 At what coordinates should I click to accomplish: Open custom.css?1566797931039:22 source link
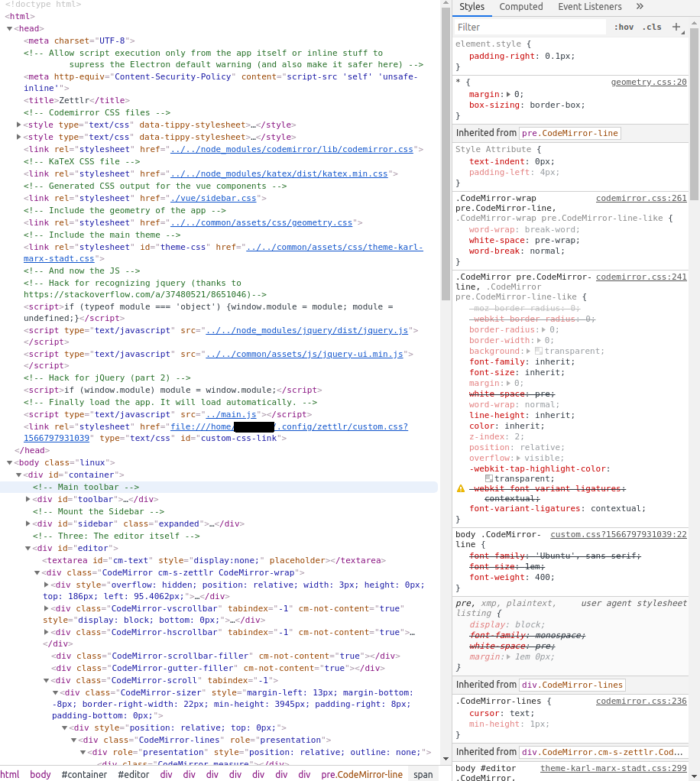pos(618,534)
